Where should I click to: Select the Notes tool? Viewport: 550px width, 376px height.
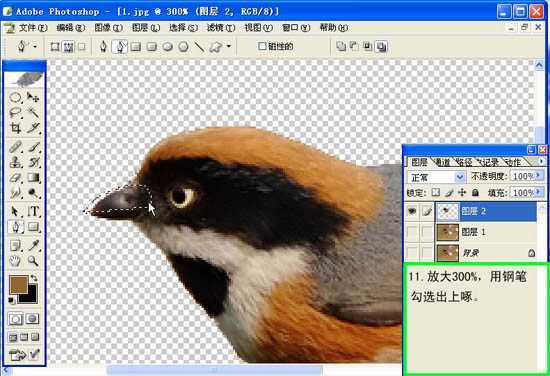pos(15,245)
